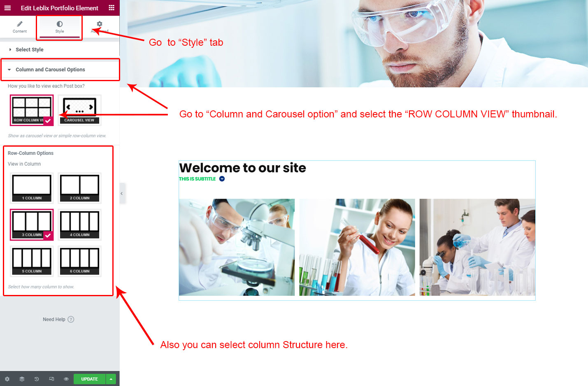Open the widgets grid icon in header
The width and height of the screenshot is (588, 386).
click(x=112, y=8)
